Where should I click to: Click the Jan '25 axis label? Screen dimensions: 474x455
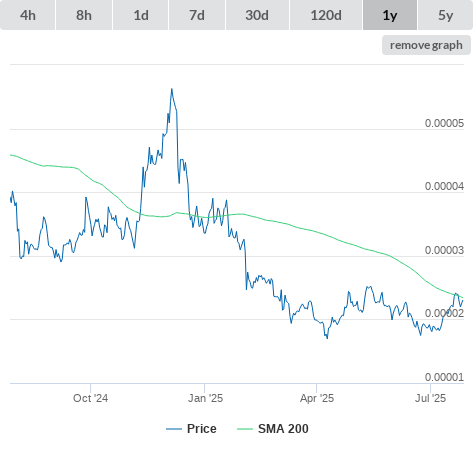pyautogui.click(x=205, y=398)
